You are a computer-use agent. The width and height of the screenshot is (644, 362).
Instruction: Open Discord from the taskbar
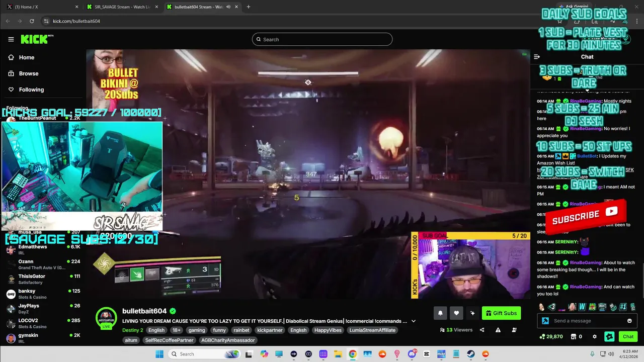tap(412, 354)
